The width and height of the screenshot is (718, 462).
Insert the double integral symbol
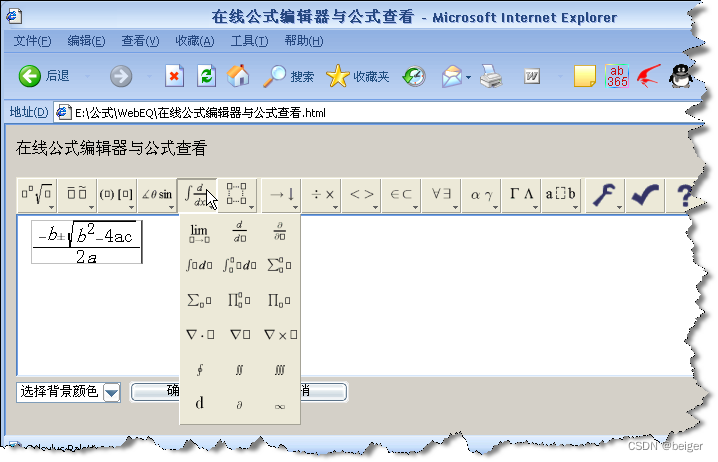pos(239,370)
